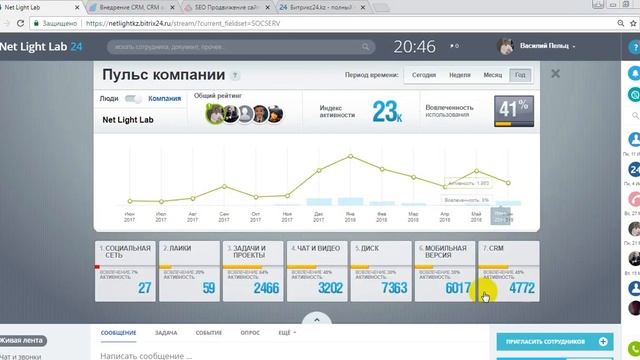Close the Пульс компании panel with the X
The height and width of the screenshot is (360, 640).
click(x=556, y=73)
